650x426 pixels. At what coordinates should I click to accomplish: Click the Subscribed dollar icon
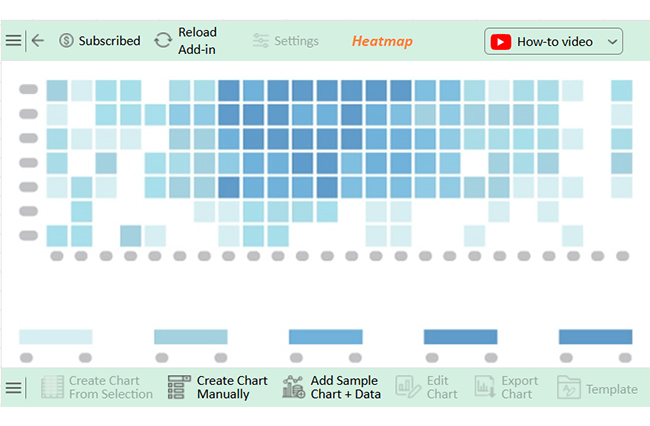tap(66, 41)
